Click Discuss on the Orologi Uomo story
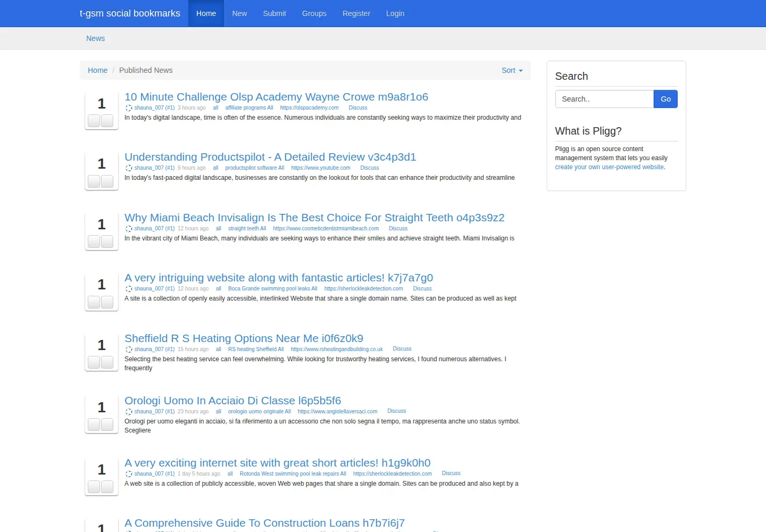The height and width of the screenshot is (532, 766). pos(397,411)
